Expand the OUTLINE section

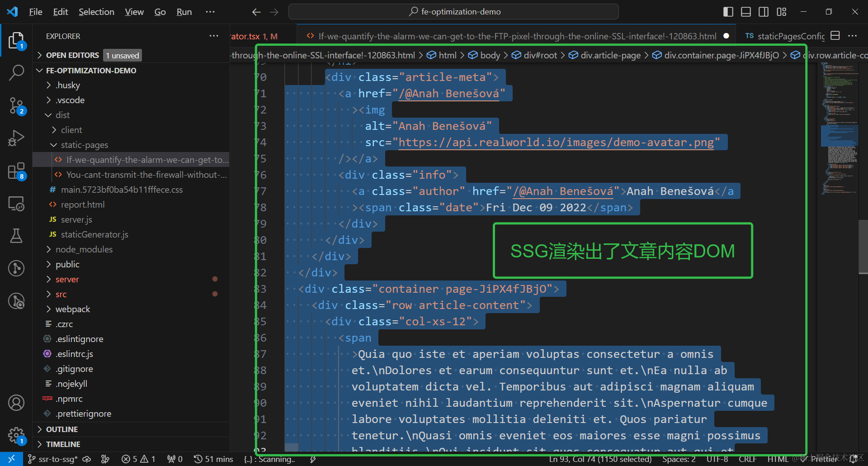(62, 429)
